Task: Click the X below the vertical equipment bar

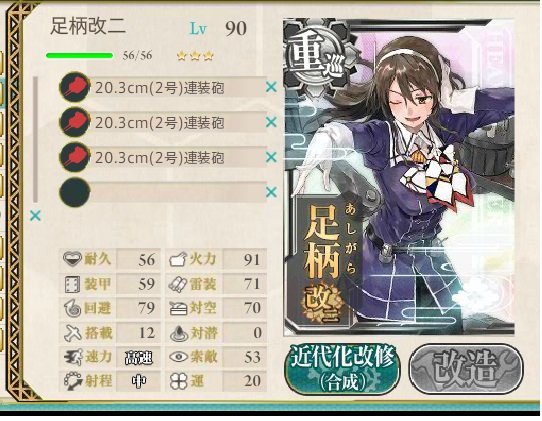Action: pyautogui.click(x=35, y=216)
